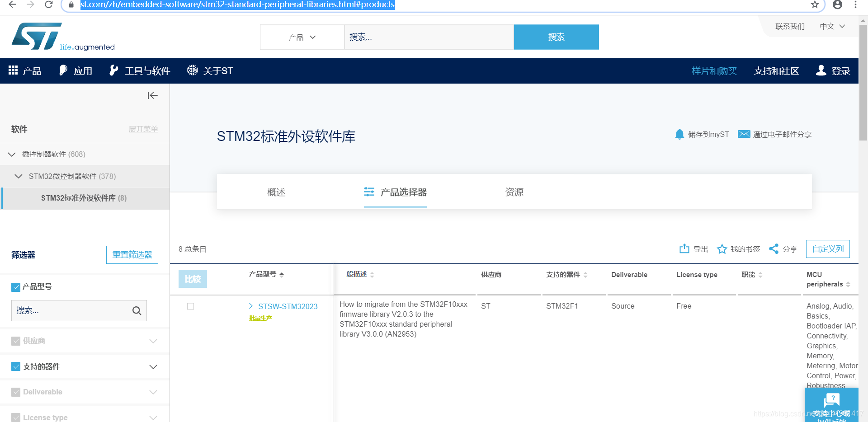Image resolution: width=868 pixels, height=422 pixels.
Task: Click the share (分享) icon
Action: [x=774, y=249]
